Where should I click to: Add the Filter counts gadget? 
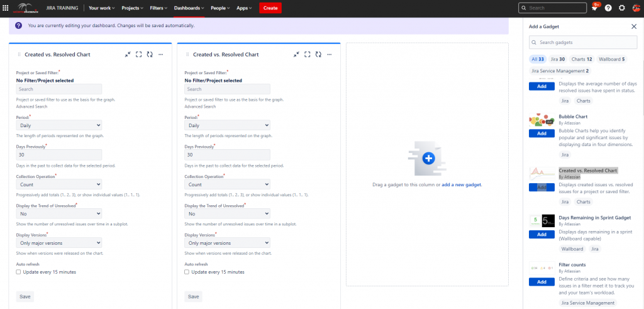541,282
